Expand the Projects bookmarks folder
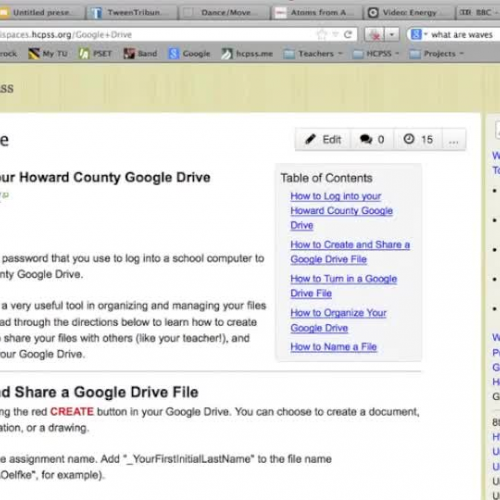 coord(436,54)
